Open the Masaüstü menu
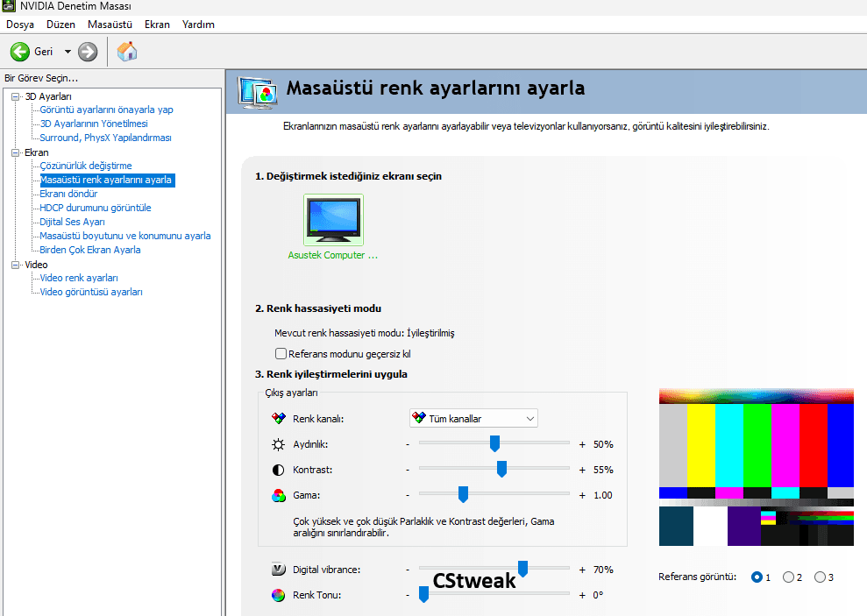The image size is (867, 616). point(110,25)
